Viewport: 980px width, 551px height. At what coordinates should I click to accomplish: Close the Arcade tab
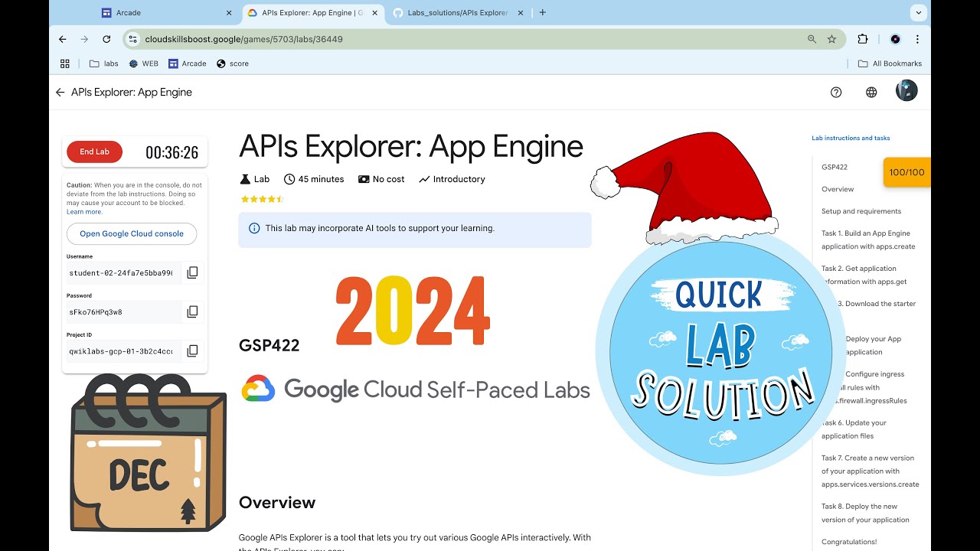[229, 13]
